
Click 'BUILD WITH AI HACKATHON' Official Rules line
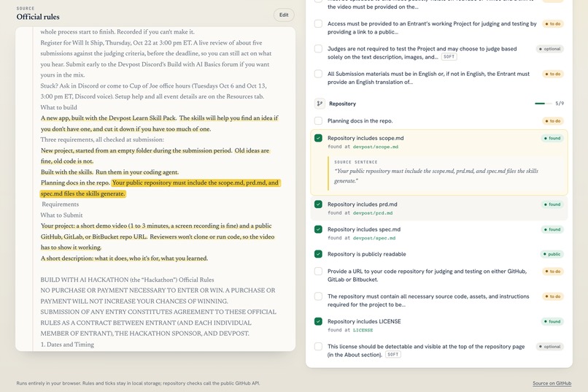click(127, 280)
